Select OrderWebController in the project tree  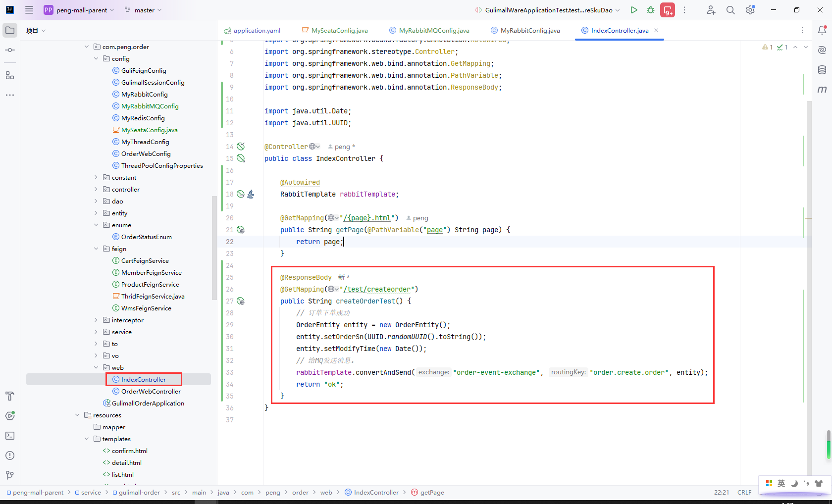[x=151, y=391]
